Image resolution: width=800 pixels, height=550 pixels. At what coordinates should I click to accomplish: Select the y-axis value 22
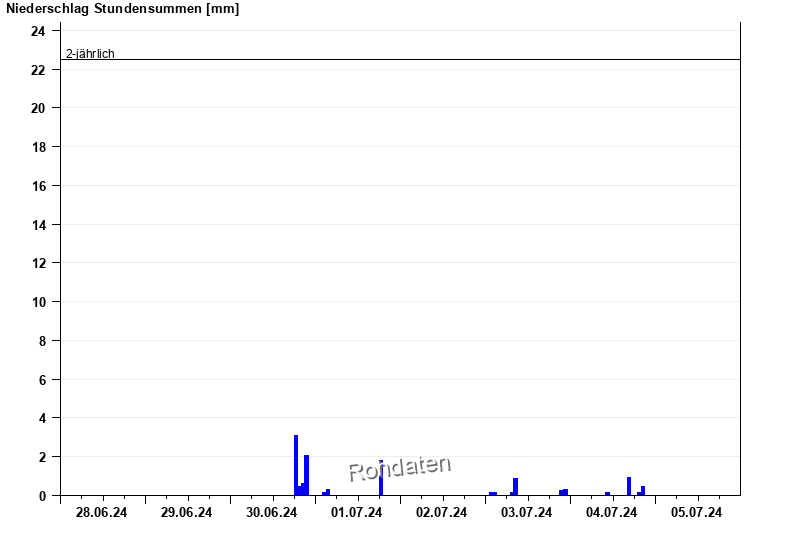pos(38,70)
